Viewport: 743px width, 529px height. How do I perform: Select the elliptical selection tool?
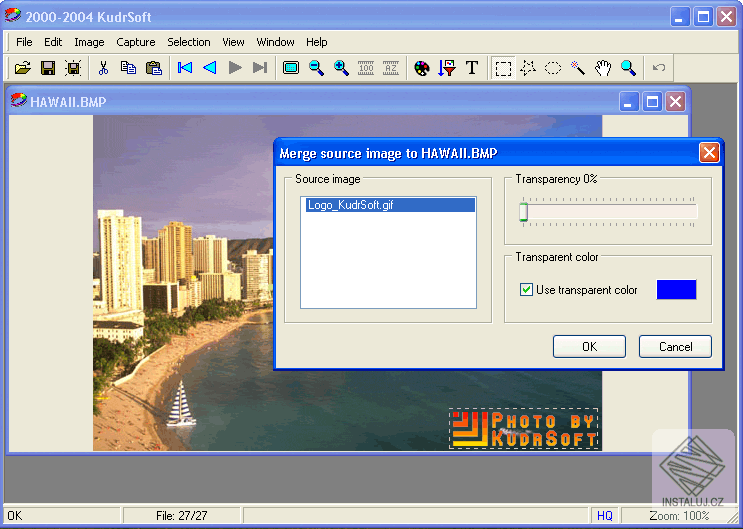tap(553, 68)
